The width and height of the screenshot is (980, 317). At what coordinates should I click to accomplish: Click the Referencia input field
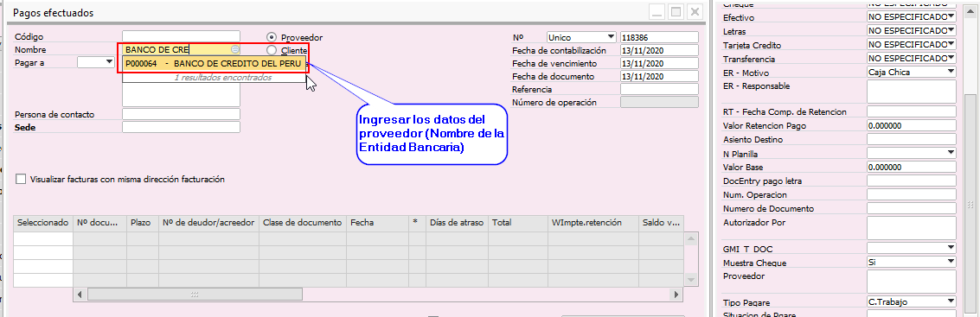[x=659, y=89]
